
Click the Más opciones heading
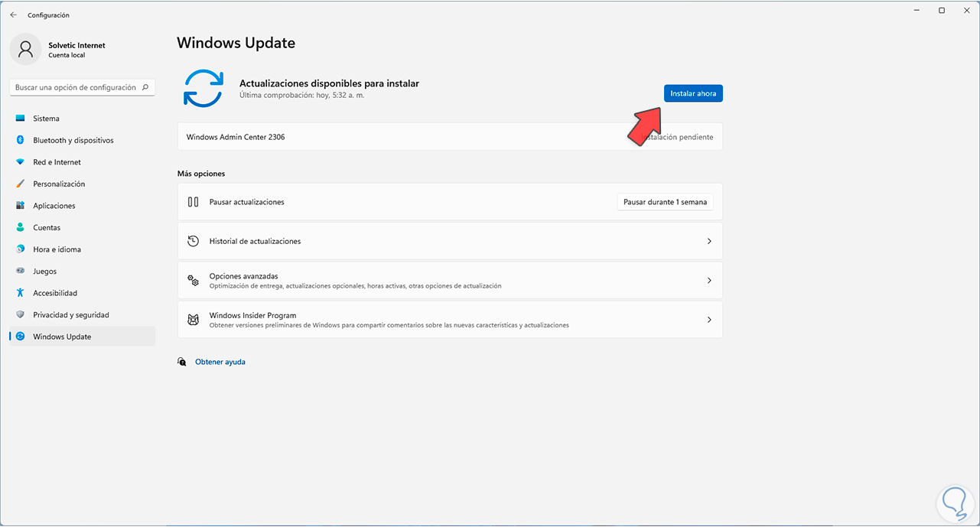(x=201, y=174)
